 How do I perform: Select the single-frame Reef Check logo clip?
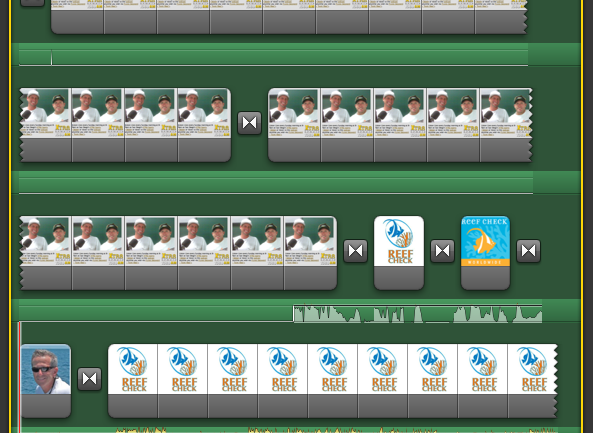[399, 253]
